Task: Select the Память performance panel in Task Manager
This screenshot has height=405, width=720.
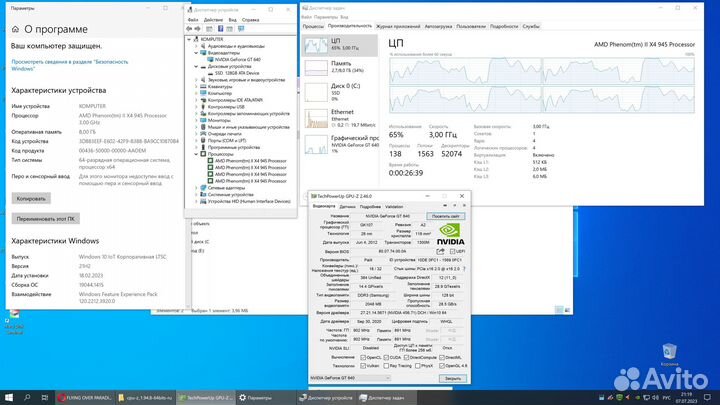Action: tap(340, 68)
